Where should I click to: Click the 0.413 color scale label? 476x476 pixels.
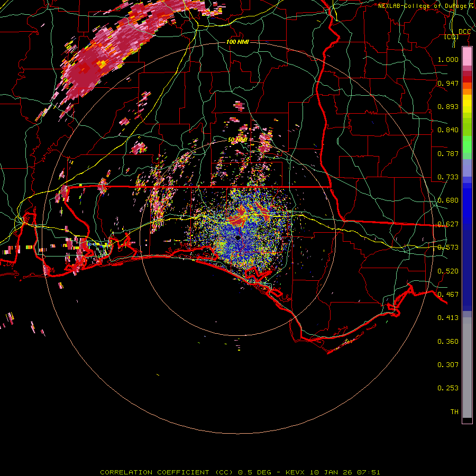448,318
